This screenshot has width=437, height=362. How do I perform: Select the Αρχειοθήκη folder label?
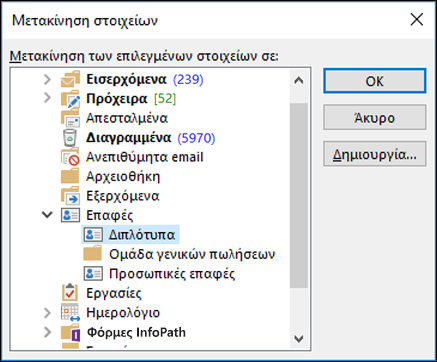pyautogui.click(x=123, y=176)
